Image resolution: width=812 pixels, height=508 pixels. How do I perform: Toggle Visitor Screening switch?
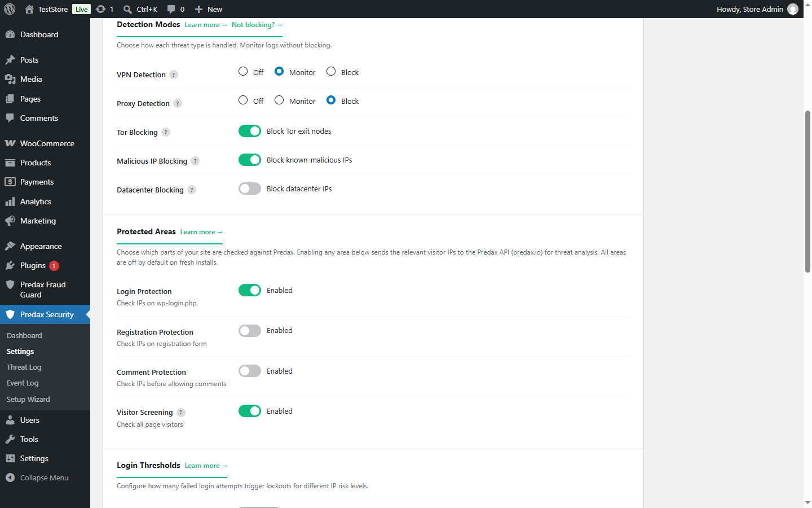point(250,411)
